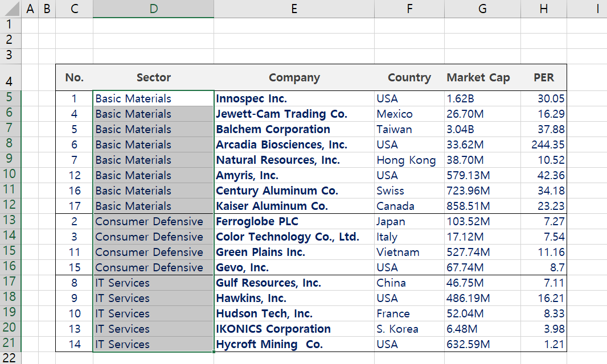The width and height of the screenshot is (607, 364).
Task: Select the IKONICS Corporation cell
Action: point(294,329)
